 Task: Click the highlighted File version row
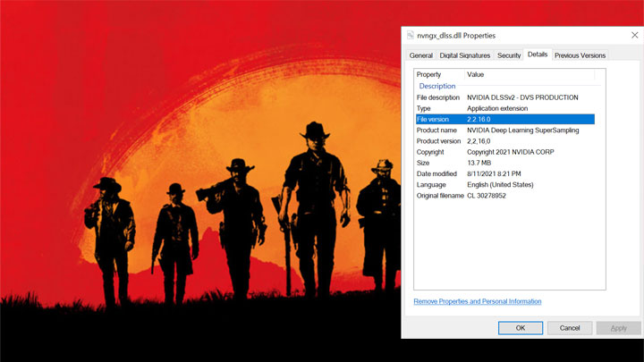(505, 120)
